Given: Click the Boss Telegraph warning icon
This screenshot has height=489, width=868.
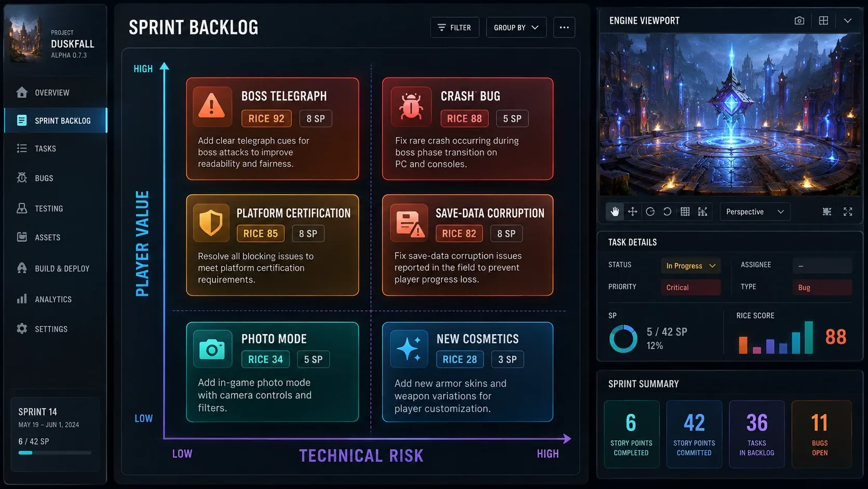Looking at the screenshot, I should (212, 107).
